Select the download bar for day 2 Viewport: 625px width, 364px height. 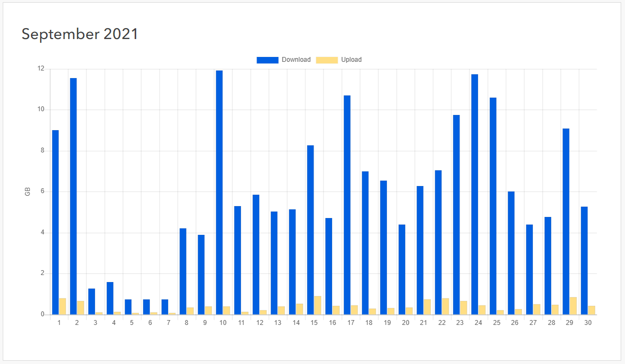point(73,196)
